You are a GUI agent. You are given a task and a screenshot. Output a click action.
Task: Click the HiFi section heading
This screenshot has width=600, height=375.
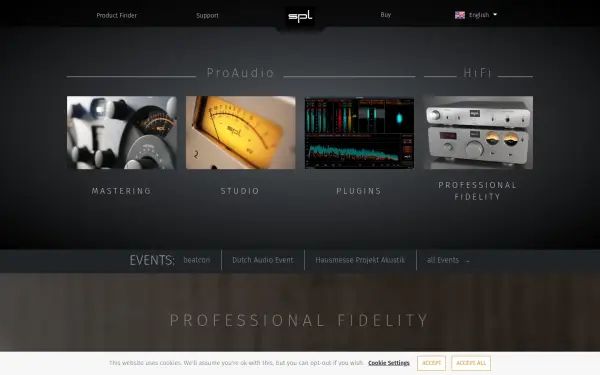tap(478, 73)
